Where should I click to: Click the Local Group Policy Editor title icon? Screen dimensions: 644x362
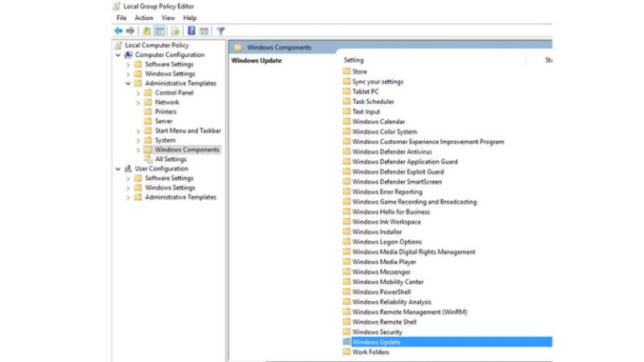(x=117, y=6)
